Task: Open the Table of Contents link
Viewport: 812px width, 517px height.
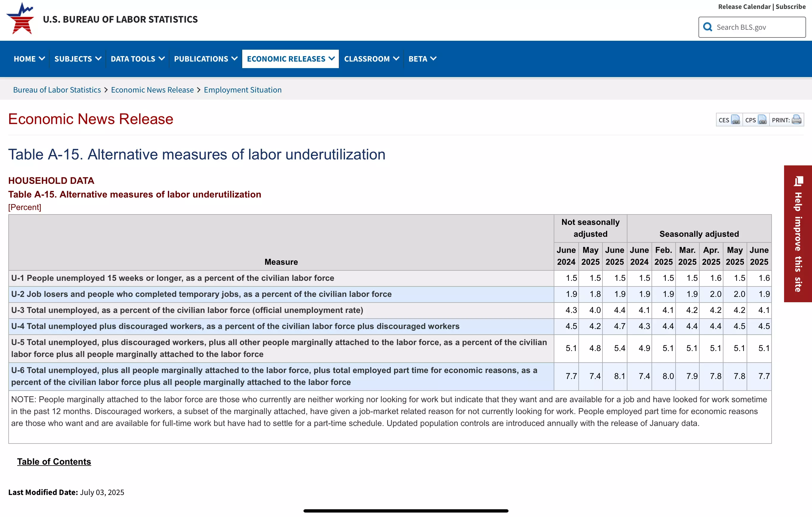Action: [54, 461]
